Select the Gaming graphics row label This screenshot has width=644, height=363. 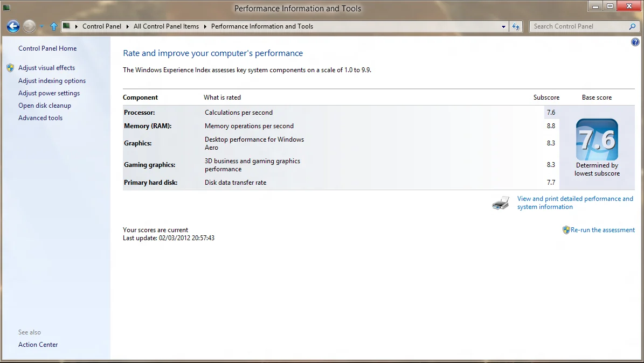point(149,165)
